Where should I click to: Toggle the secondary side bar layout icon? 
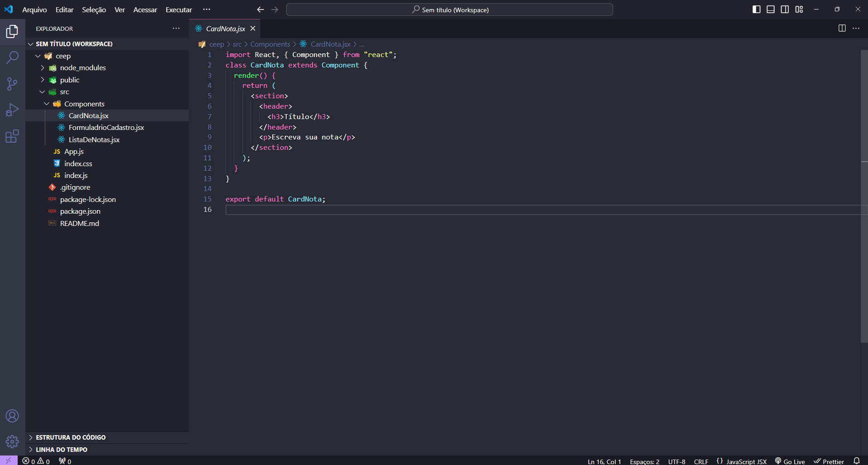(x=785, y=10)
